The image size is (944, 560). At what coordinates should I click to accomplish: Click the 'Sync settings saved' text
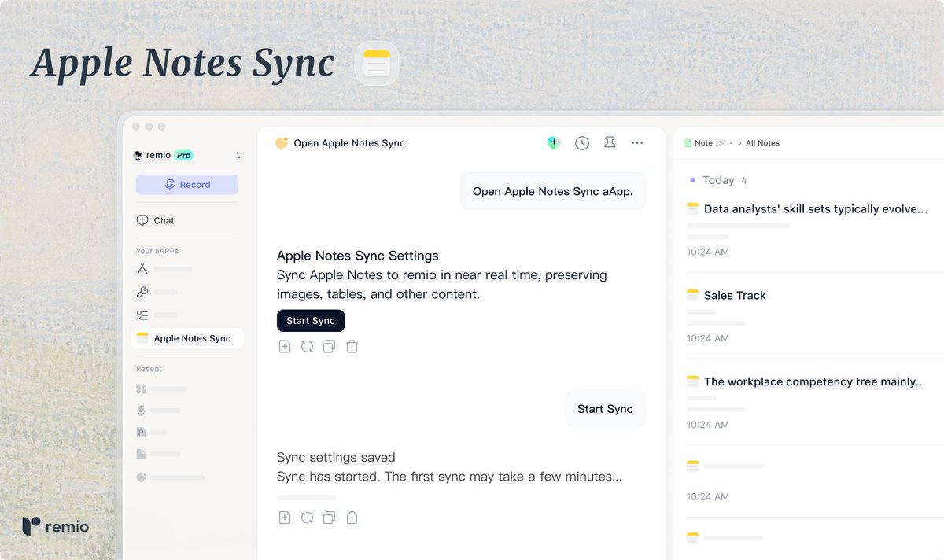pyautogui.click(x=336, y=458)
